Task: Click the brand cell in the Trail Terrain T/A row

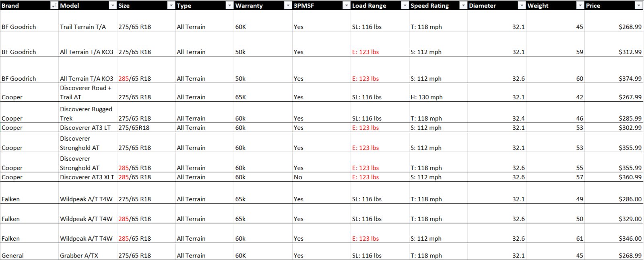Action: [29, 21]
